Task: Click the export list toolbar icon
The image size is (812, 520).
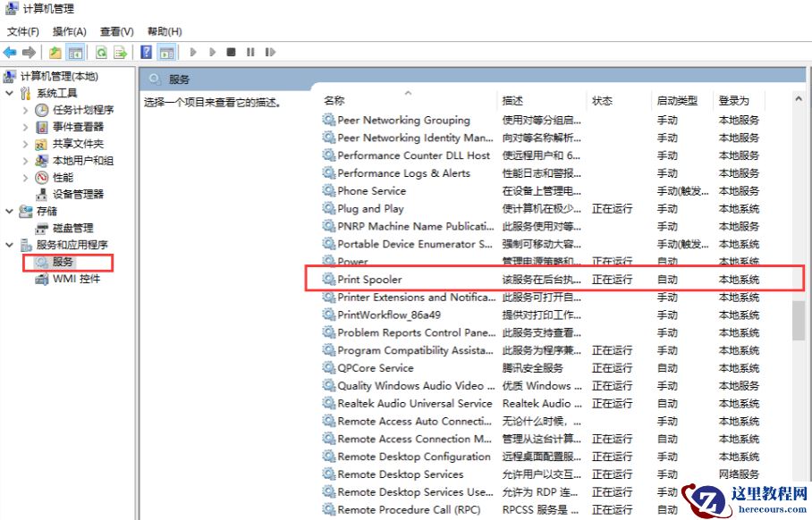Action: 119,51
